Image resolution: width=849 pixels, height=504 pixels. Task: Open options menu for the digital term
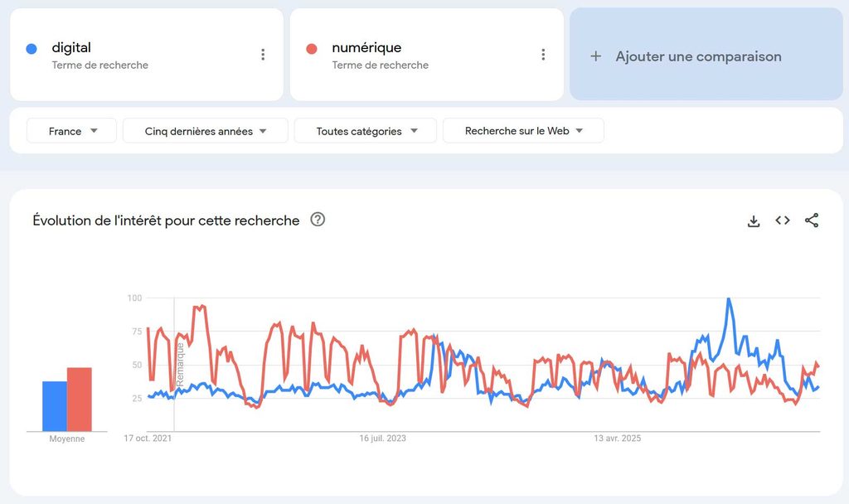[x=263, y=54]
